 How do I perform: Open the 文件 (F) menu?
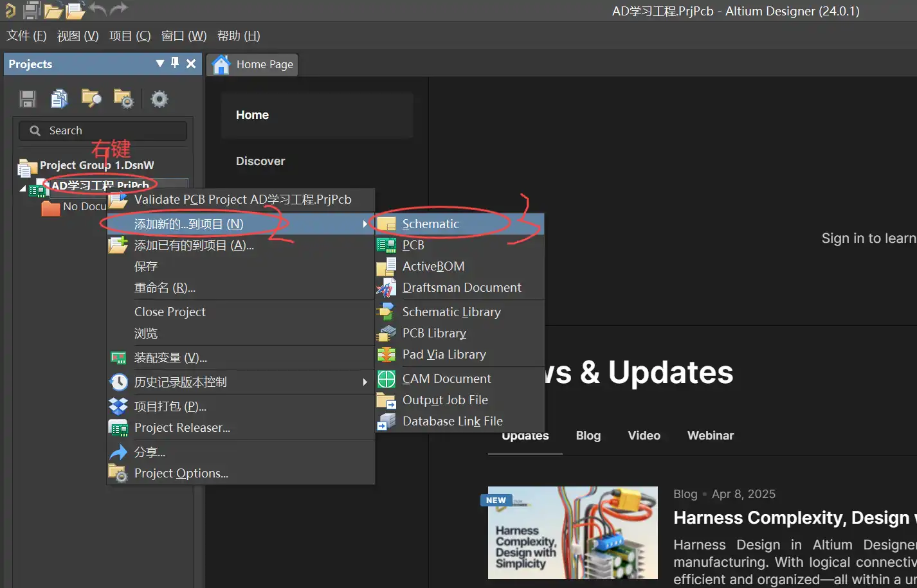[26, 36]
